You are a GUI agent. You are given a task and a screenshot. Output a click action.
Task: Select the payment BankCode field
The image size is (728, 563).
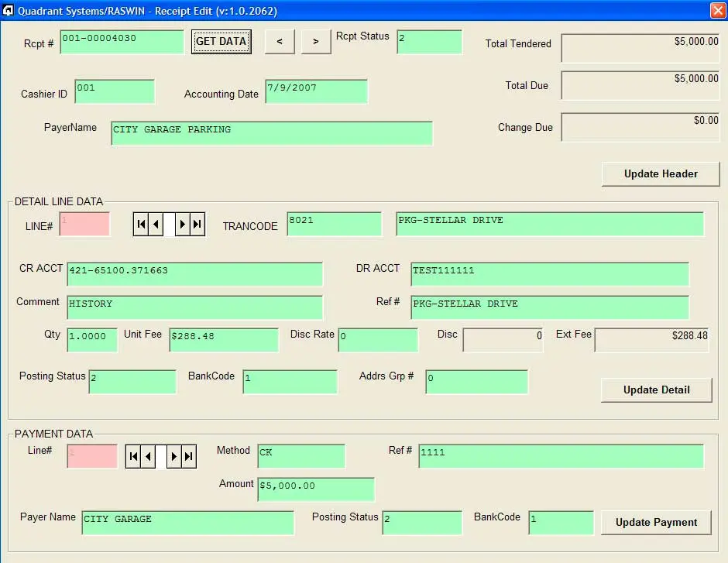tap(561, 523)
